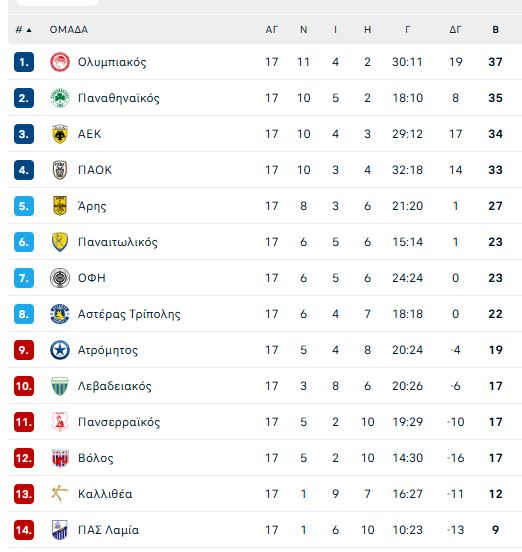
Task: Open the Καλλιθέα team name link
Action: 105,494
